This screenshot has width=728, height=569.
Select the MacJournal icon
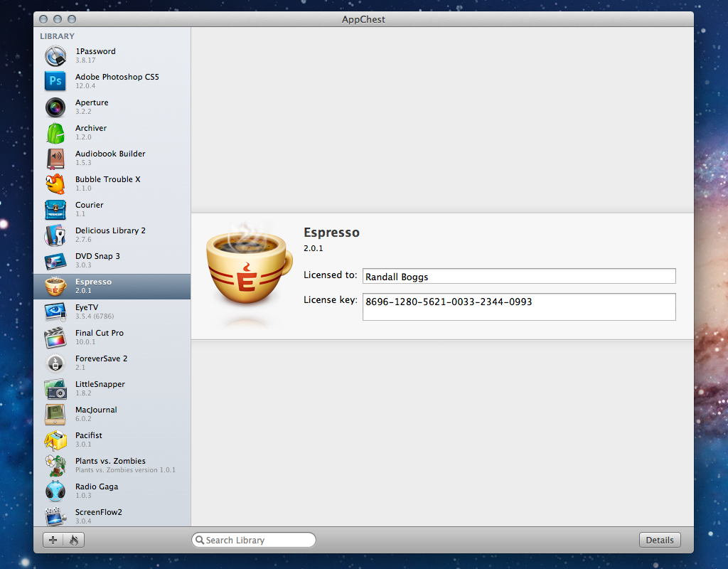click(55, 415)
